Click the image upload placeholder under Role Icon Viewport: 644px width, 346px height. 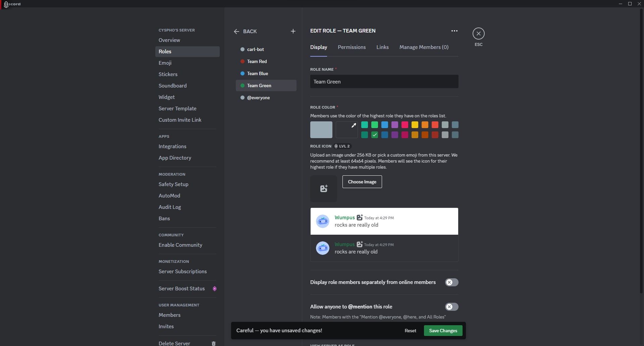pos(323,188)
